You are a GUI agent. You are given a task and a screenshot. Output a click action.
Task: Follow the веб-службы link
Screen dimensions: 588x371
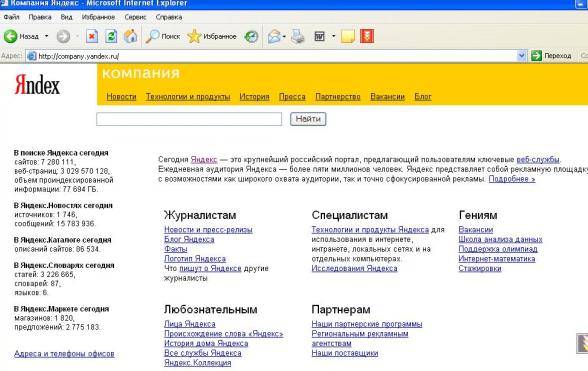tap(538, 159)
